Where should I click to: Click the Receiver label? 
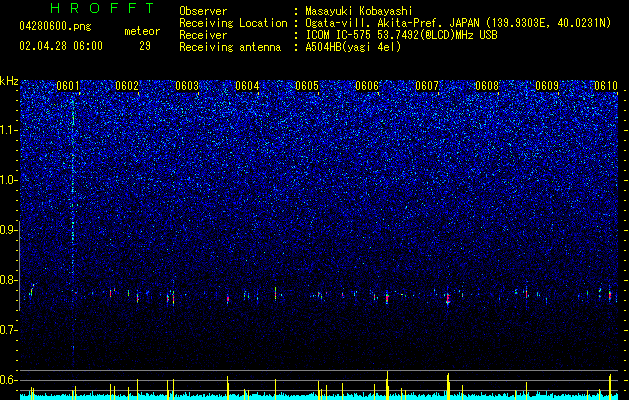coord(203,35)
